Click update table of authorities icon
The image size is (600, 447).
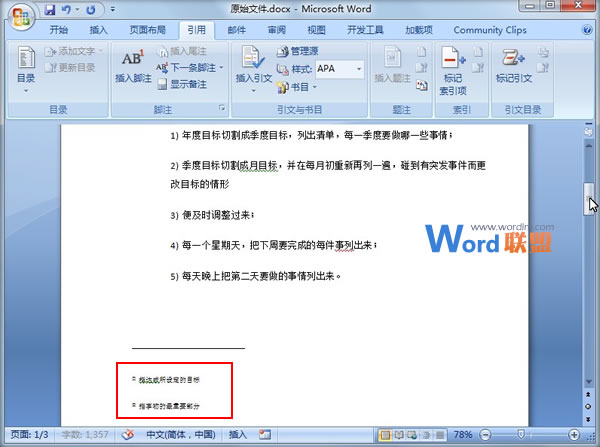pyautogui.click(x=543, y=68)
